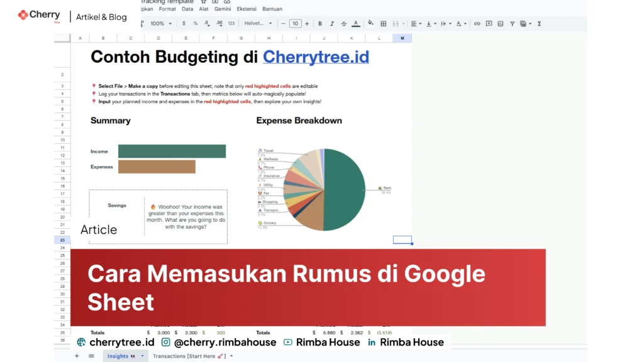Toggle bold formatting
Image resolution: width=644 pixels, height=362 pixels.
pyautogui.click(x=320, y=23)
